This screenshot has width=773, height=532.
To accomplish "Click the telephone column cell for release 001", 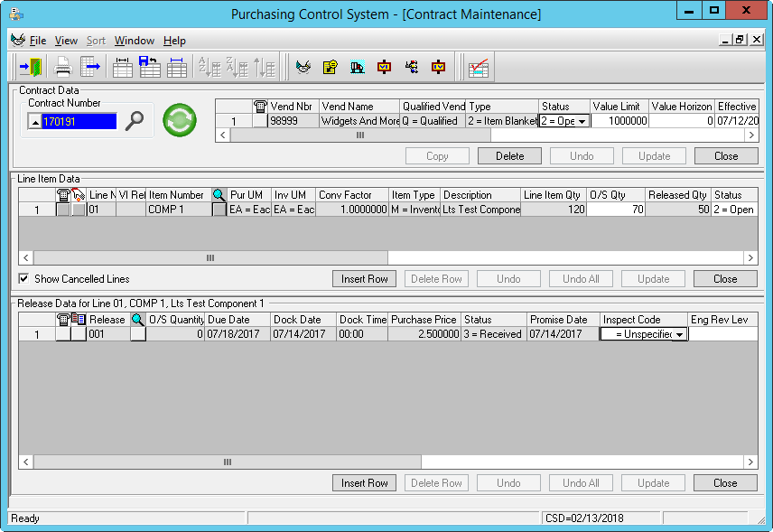I will tap(63, 334).
